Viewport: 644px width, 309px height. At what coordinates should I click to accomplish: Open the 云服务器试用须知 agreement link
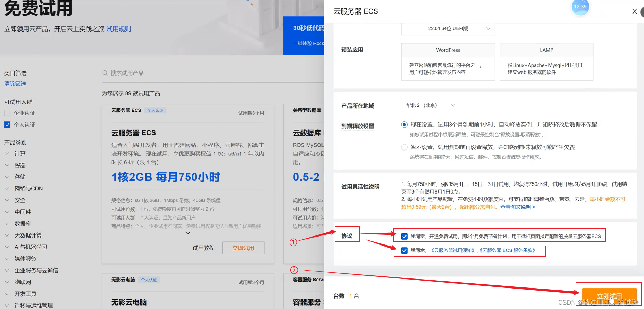[x=452, y=250]
